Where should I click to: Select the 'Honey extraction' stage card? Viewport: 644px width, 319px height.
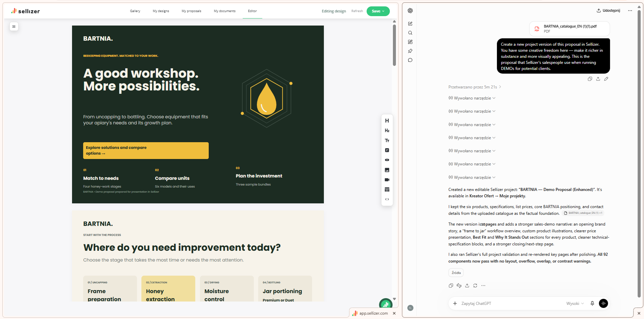tap(168, 289)
